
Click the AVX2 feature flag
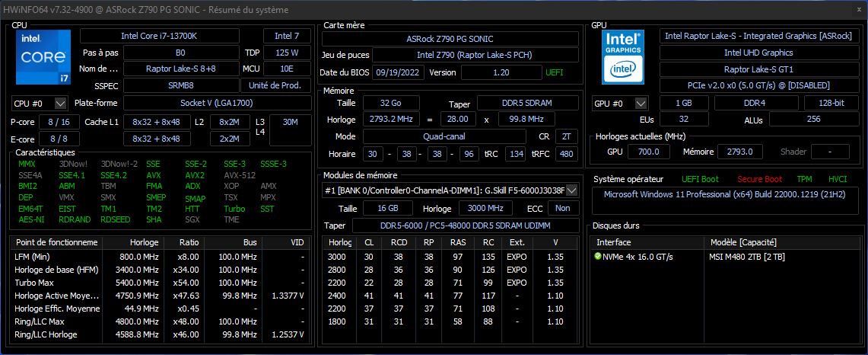click(x=195, y=174)
